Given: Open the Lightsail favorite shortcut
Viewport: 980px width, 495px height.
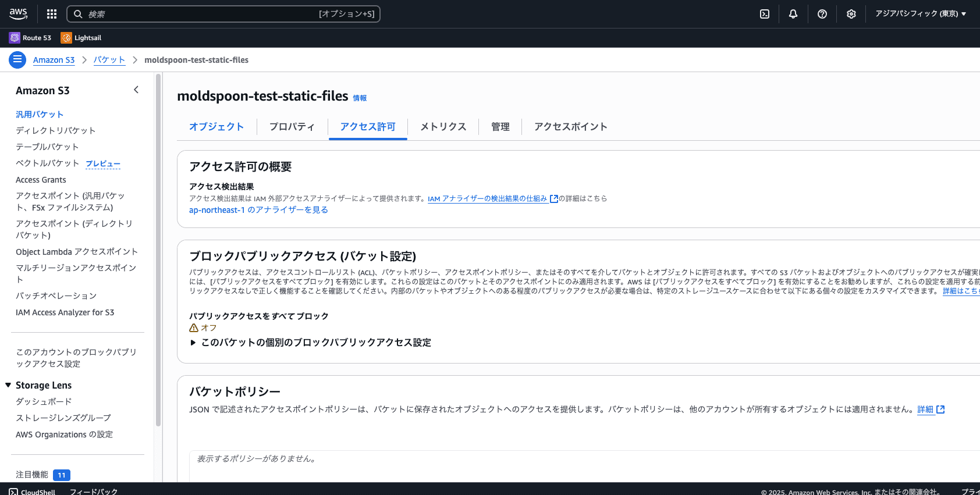Looking at the screenshot, I should pyautogui.click(x=81, y=38).
